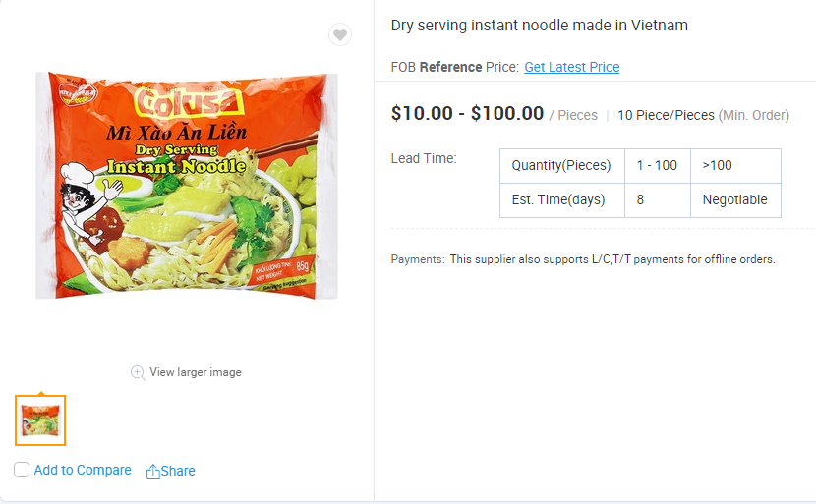Viewport: 816px width, 504px height.
Task: Click the $10.00 - $100.00 price range
Action: click(467, 114)
